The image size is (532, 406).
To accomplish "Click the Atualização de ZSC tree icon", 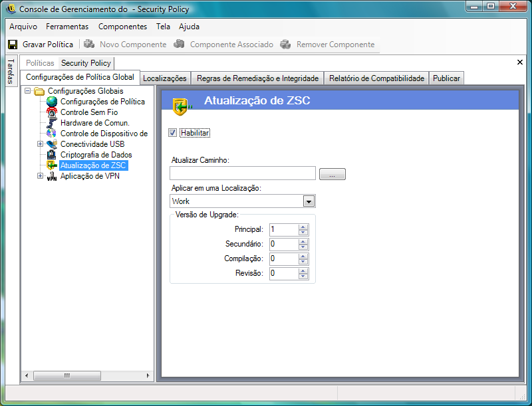I will tap(52, 165).
